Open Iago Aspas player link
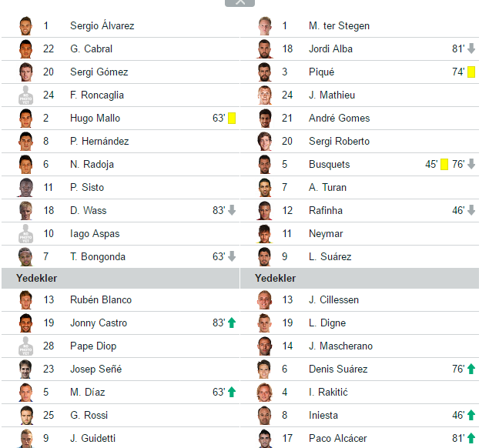The width and height of the screenshot is (489, 448). (x=95, y=234)
